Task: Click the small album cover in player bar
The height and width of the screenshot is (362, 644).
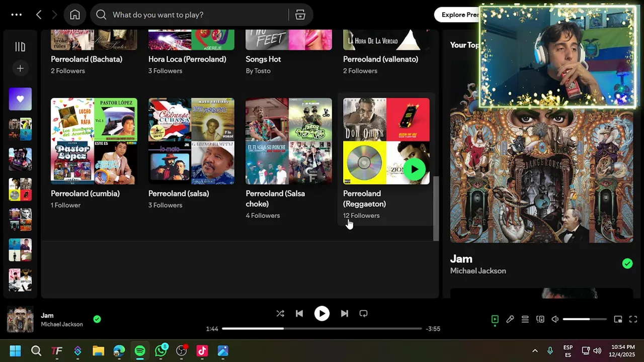Action: click(20, 319)
